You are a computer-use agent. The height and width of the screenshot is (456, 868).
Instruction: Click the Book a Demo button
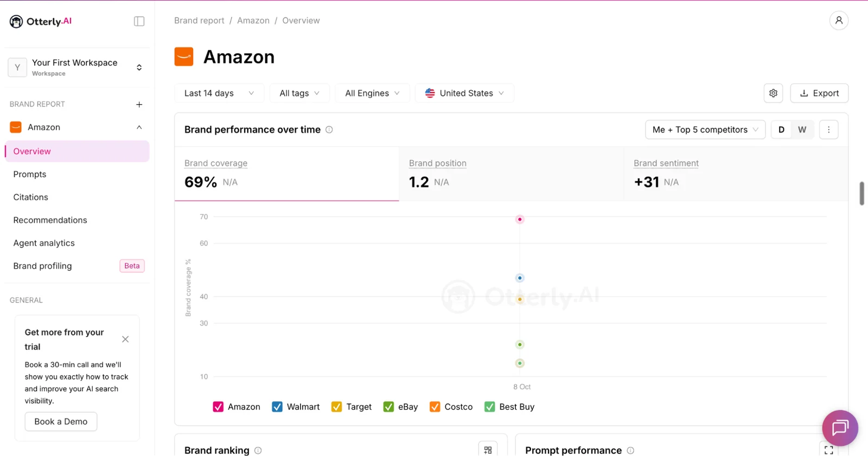(61, 422)
